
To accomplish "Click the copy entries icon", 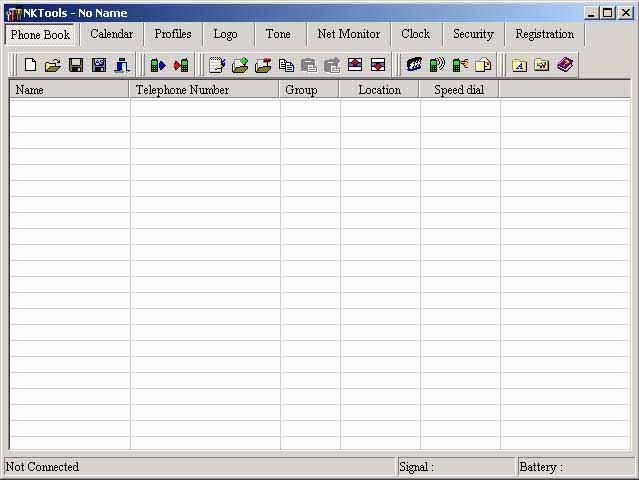I will coord(286,65).
